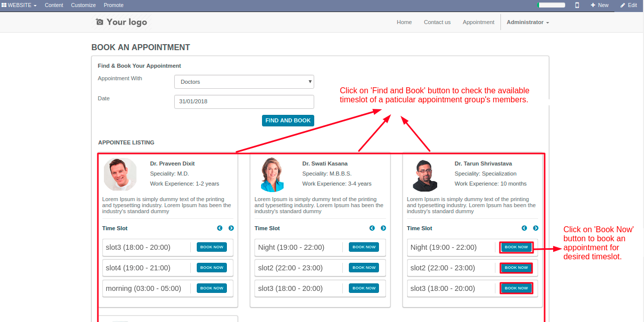Image resolution: width=644 pixels, height=322 pixels.
Task: Show previous time slots for Dr. Swati Kasana
Action: (372, 228)
